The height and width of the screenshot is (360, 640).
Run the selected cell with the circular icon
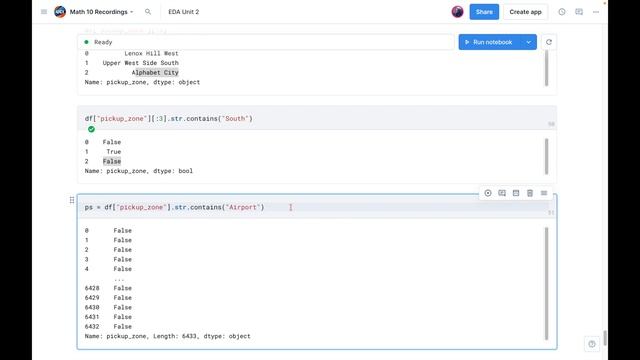pos(488,193)
